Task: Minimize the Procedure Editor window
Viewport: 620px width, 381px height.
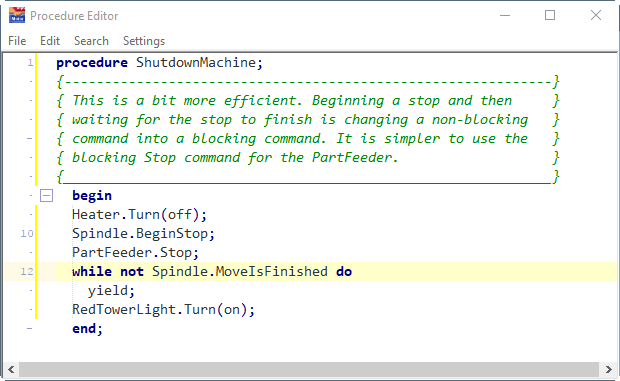Action: tap(505, 15)
